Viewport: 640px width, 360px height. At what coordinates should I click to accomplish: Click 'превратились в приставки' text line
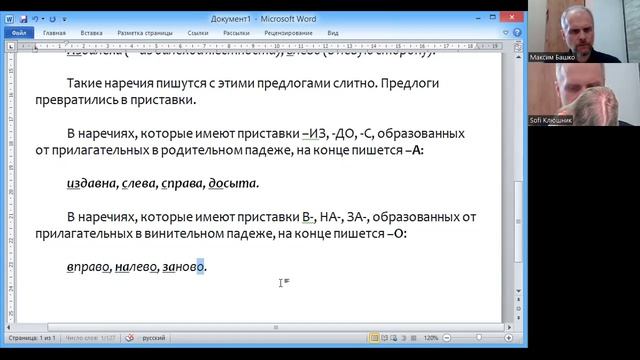click(x=116, y=100)
